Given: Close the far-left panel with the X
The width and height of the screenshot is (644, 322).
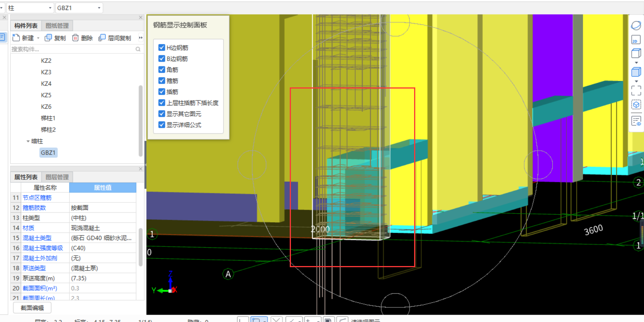Looking at the screenshot, I should [x=4, y=18].
